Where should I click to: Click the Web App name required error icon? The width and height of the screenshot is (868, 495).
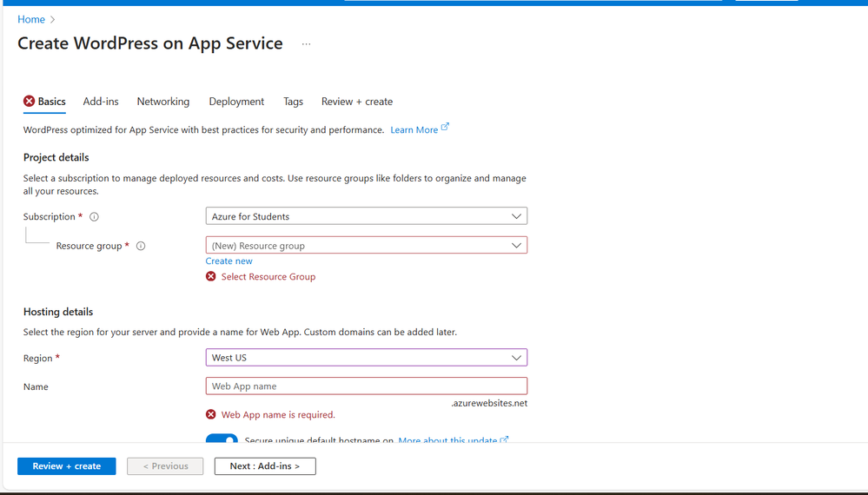[x=211, y=414]
